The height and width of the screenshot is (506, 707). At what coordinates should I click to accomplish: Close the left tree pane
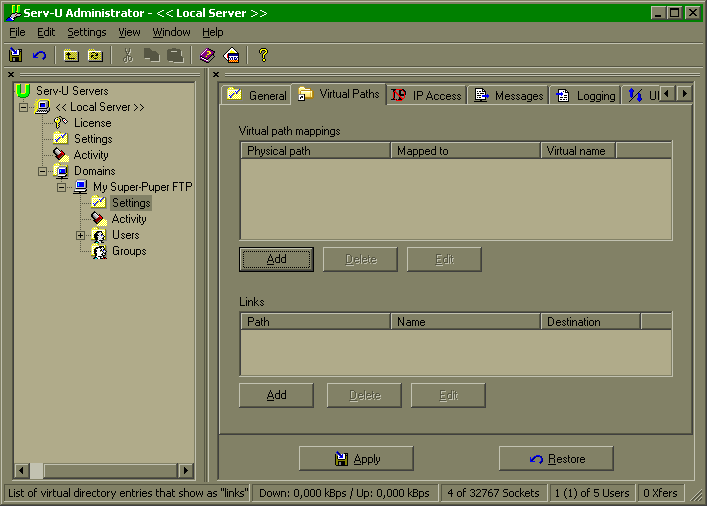(11, 74)
